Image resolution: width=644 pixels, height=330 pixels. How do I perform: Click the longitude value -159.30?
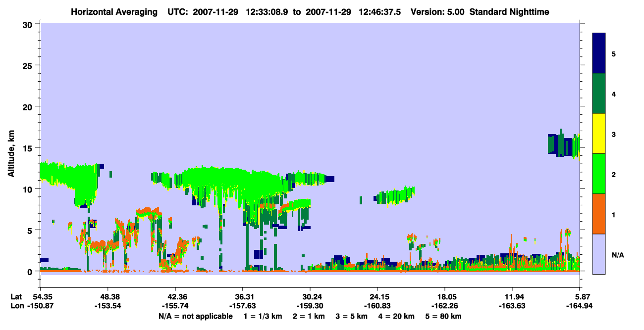tap(310, 306)
